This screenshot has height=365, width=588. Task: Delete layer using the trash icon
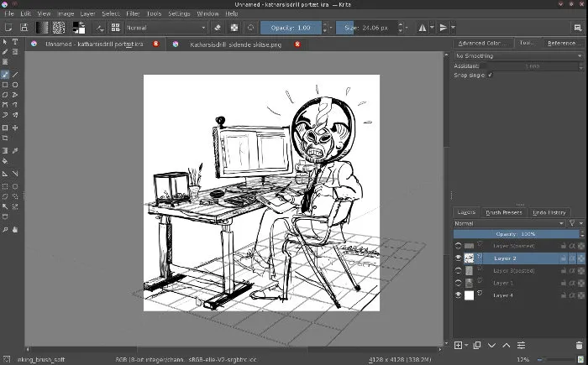tap(578, 345)
